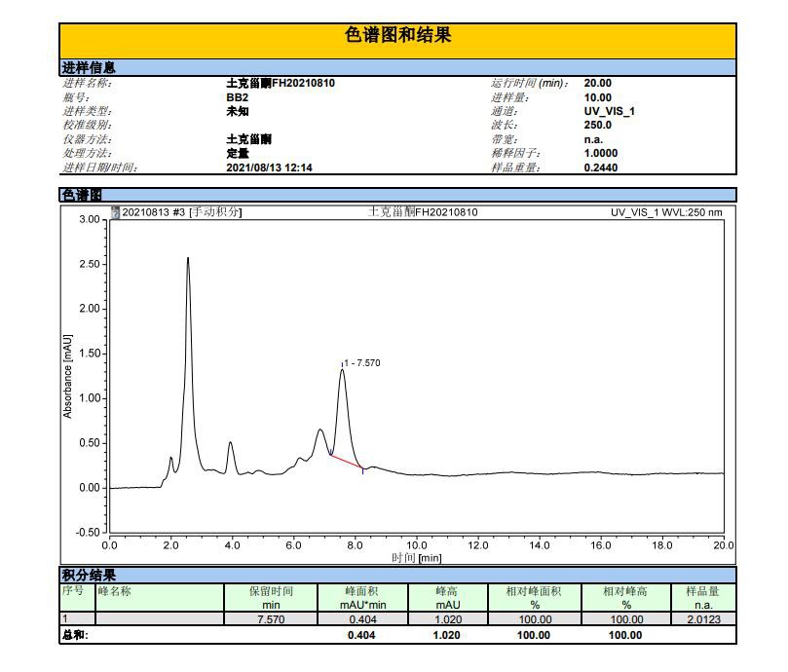Click the channel value UV_VIS_1

pyautogui.click(x=609, y=111)
